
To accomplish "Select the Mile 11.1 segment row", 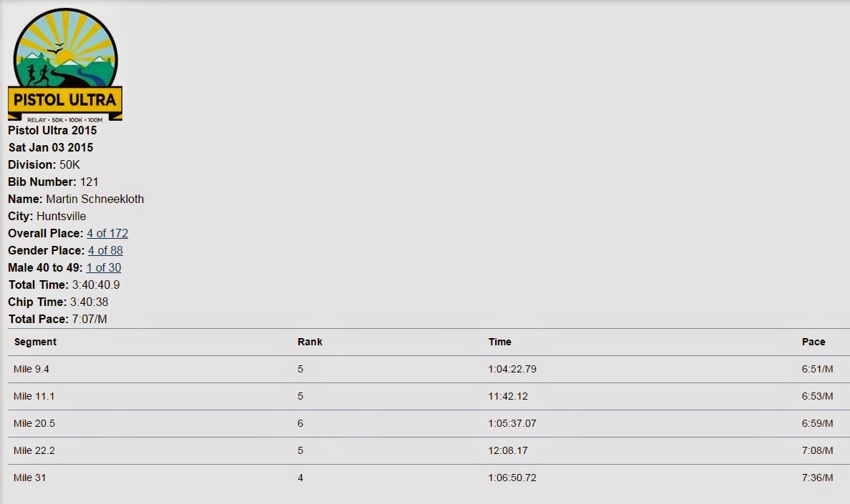I will tap(429, 396).
